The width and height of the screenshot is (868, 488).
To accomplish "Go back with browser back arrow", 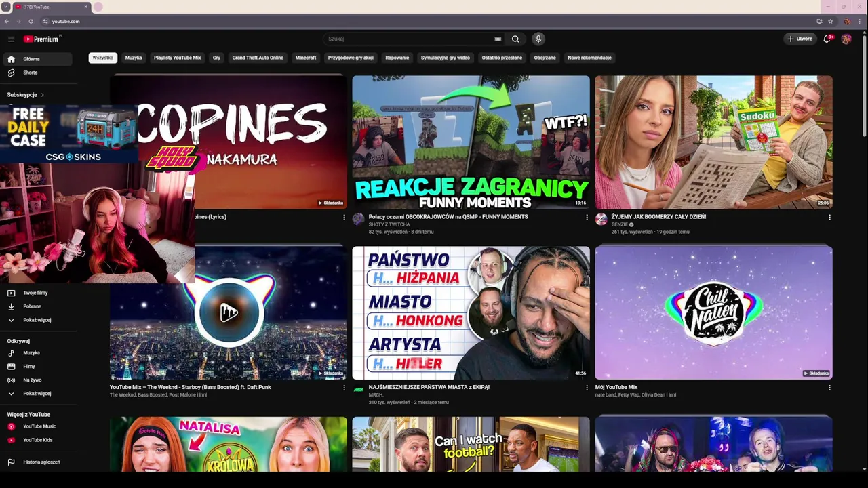I will click(x=7, y=21).
